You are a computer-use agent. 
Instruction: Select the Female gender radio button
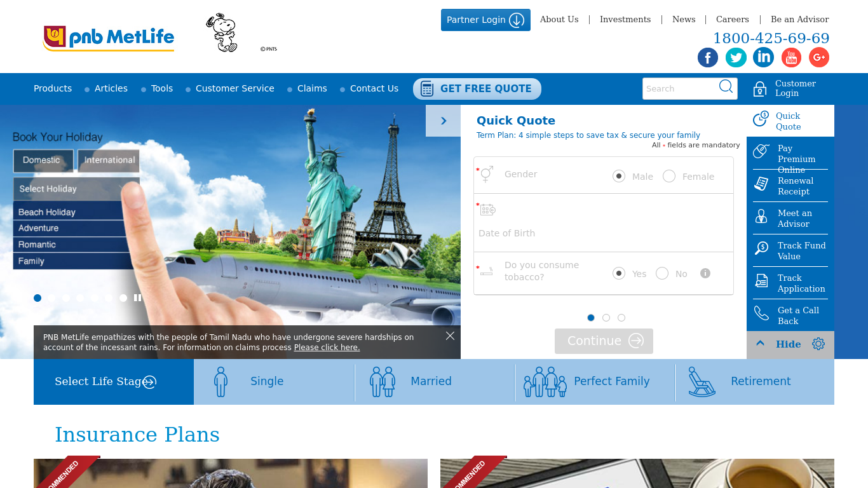point(669,176)
